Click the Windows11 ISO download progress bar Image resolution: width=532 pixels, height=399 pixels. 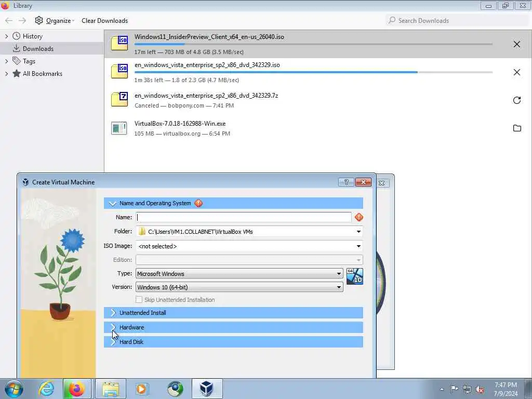[313, 44]
